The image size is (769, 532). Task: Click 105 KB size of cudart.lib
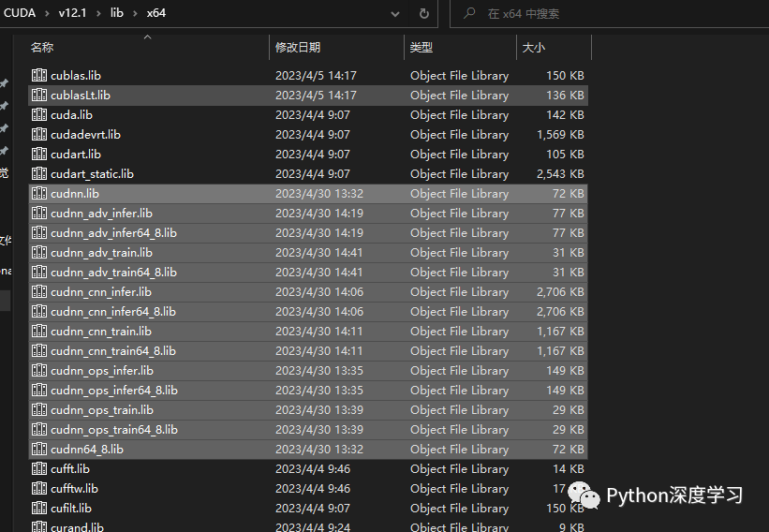(565, 154)
